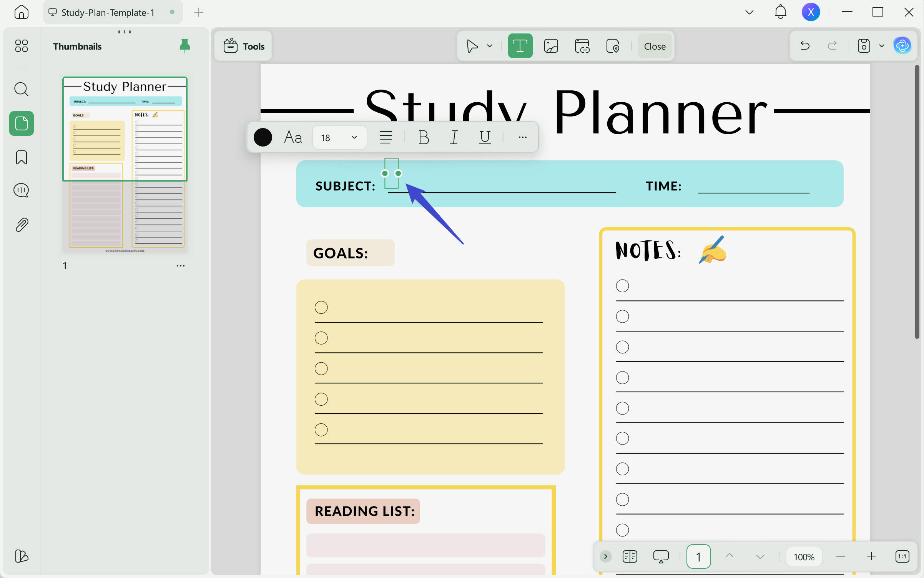Viewport: 924px width, 578px height.
Task: Open the layers icon at the sidebar bottom
Action: (22, 556)
